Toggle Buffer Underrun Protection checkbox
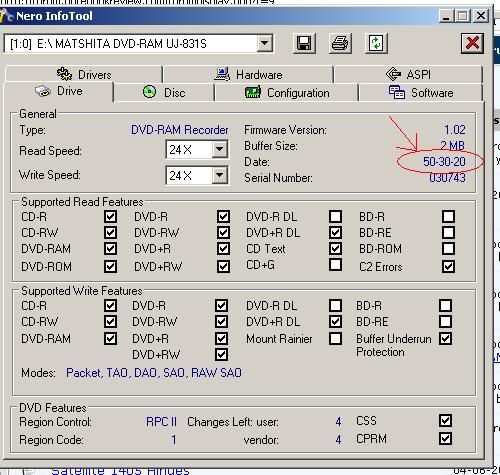This screenshot has height=475, width=500. point(446,339)
